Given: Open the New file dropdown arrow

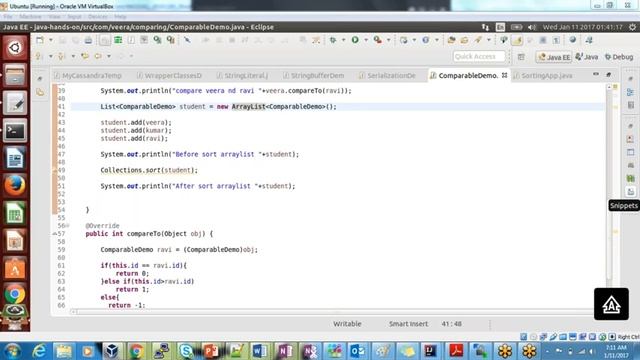Looking at the screenshot, I should tap(51, 40).
